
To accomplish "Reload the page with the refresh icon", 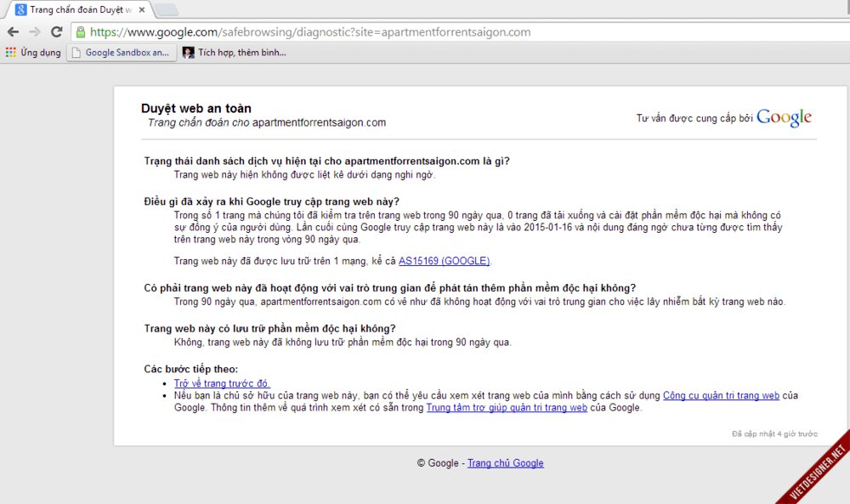I will [56, 32].
